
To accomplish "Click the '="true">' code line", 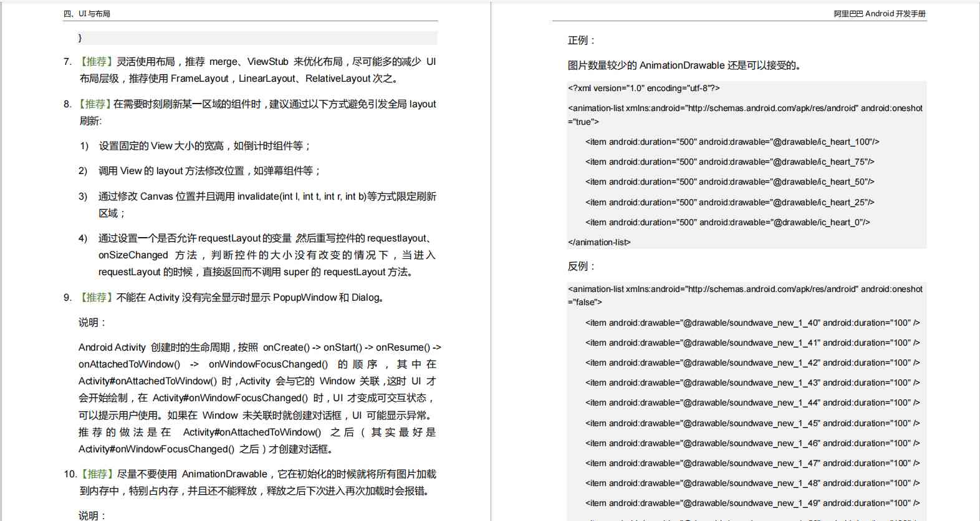I will [584, 122].
